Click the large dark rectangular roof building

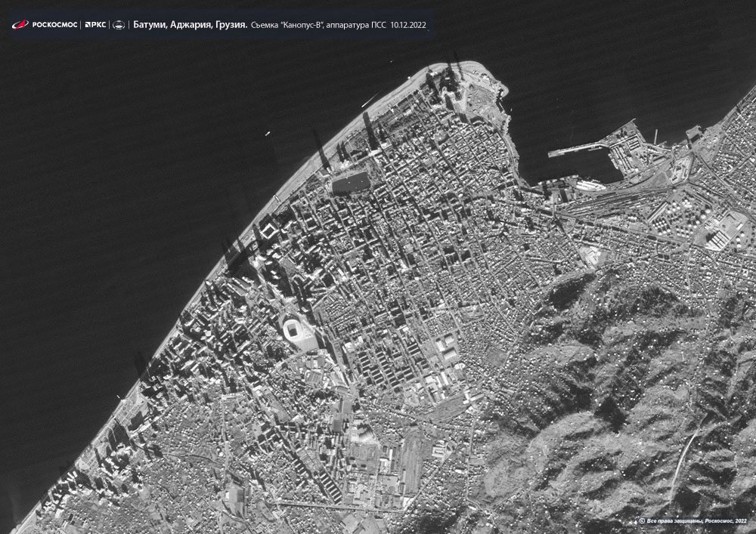point(352,182)
